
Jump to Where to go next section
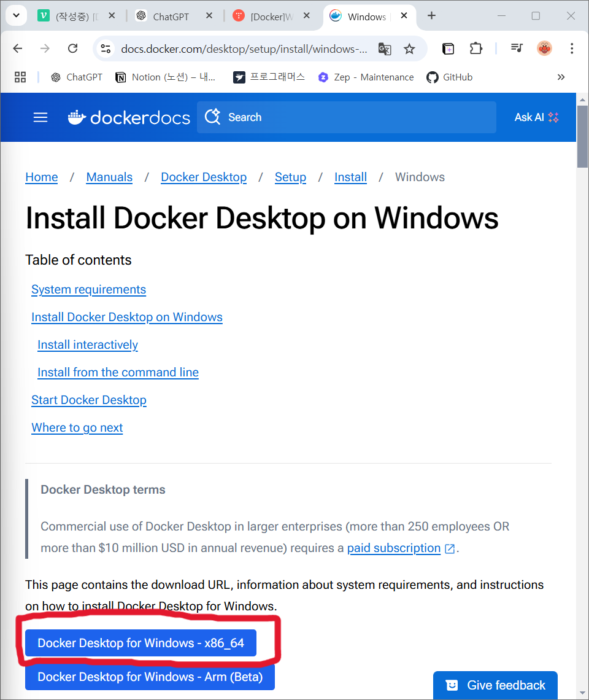tap(77, 428)
